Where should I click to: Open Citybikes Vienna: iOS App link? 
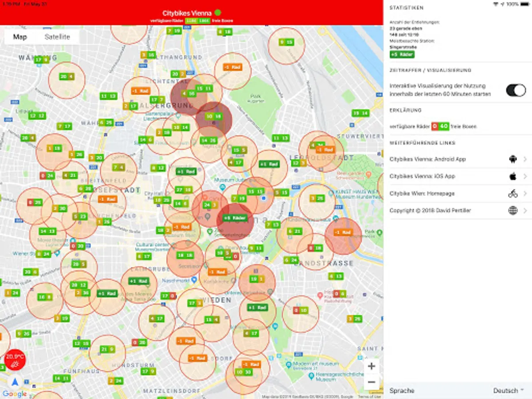click(x=458, y=176)
